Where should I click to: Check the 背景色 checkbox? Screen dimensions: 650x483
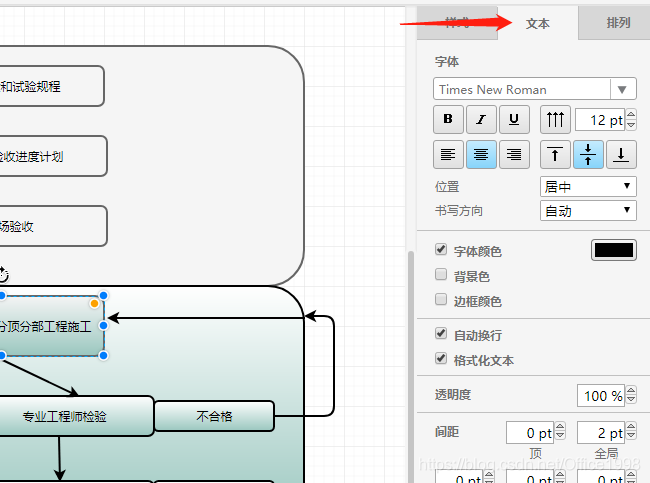click(441, 274)
